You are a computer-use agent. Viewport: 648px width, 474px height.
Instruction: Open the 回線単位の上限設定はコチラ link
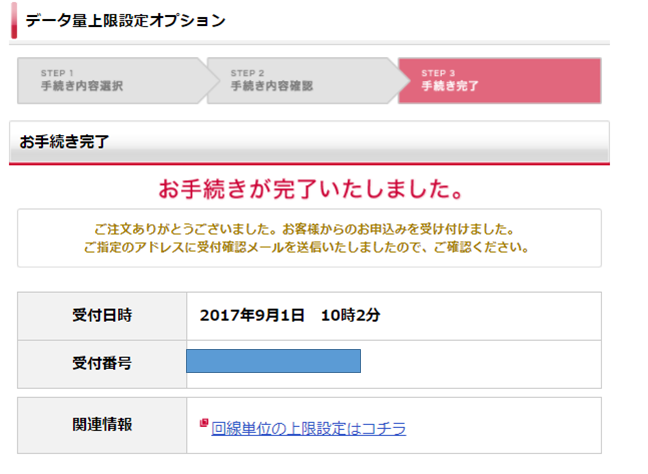click(x=308, y=429)
